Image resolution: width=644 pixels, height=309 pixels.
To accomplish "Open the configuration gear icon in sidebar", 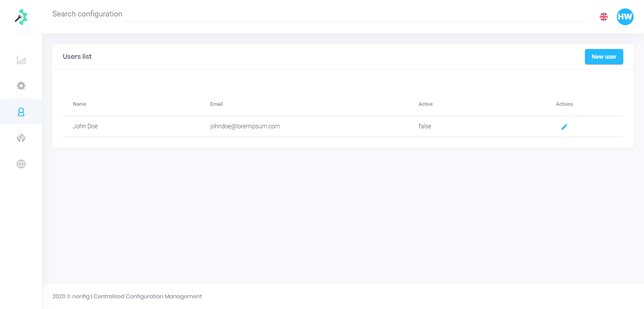I will pos(21,86).
